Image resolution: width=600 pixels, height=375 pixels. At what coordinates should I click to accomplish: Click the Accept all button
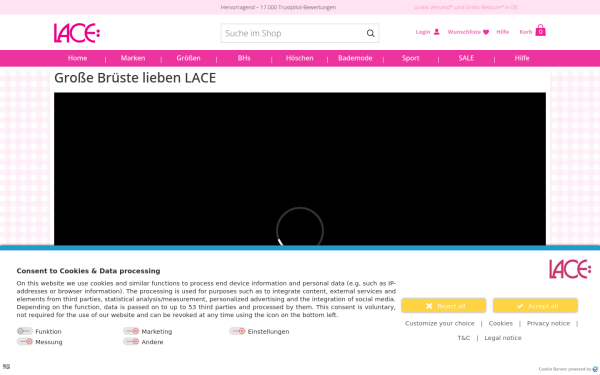pyautogui.click(x=535, y=306)
